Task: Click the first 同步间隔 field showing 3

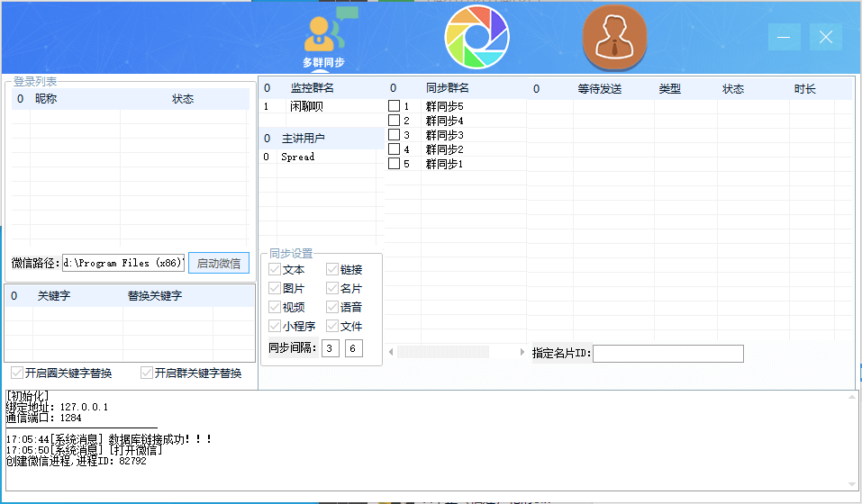Action: 330,348
